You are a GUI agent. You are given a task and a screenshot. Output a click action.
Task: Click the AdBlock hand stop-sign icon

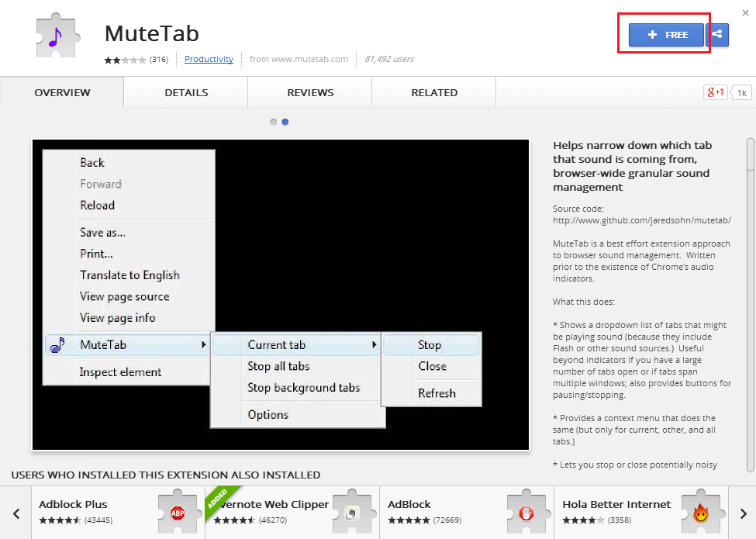pos(526,513)
